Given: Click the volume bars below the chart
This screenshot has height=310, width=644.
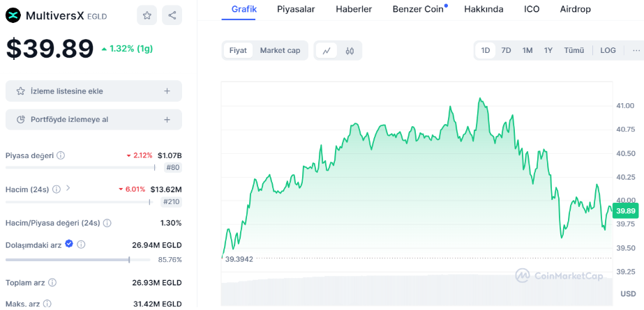Looking at the screenshot, I should click(x=417, y=292).
